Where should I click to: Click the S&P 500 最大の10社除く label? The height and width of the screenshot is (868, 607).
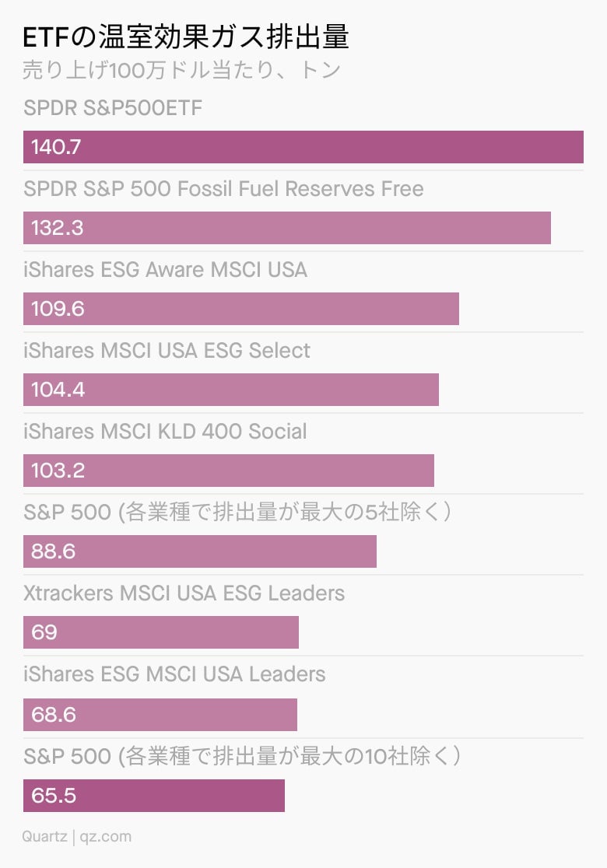pyautogui.click(x=242, y=756)
